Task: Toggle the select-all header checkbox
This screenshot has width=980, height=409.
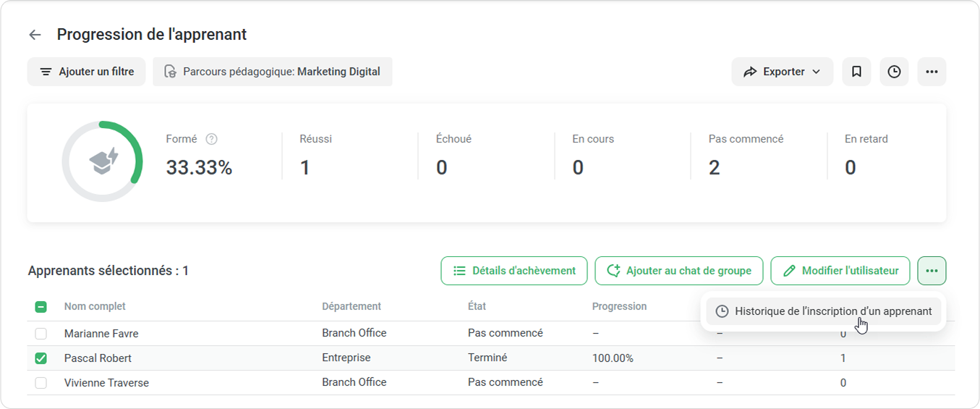Action: tap(41, 307)
